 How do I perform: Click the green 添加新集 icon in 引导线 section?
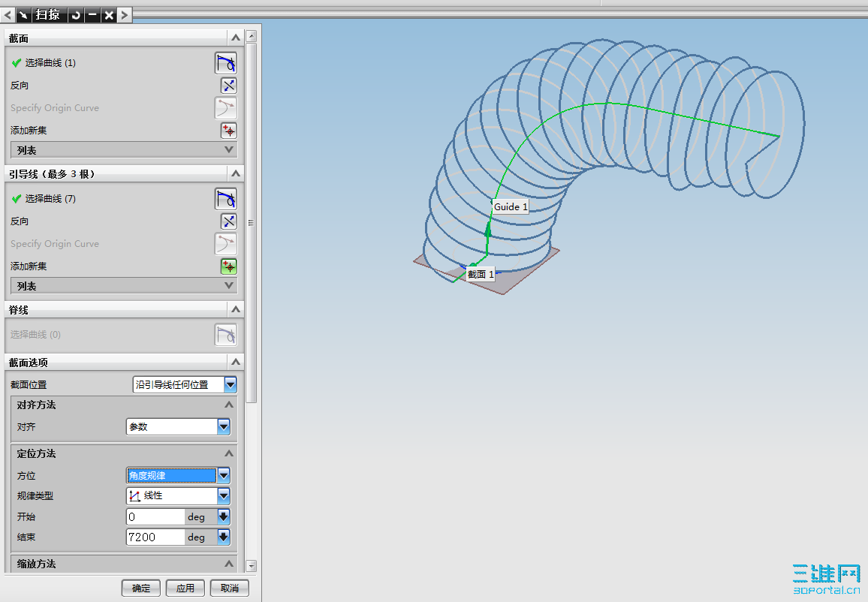click(x=228, y=266)
